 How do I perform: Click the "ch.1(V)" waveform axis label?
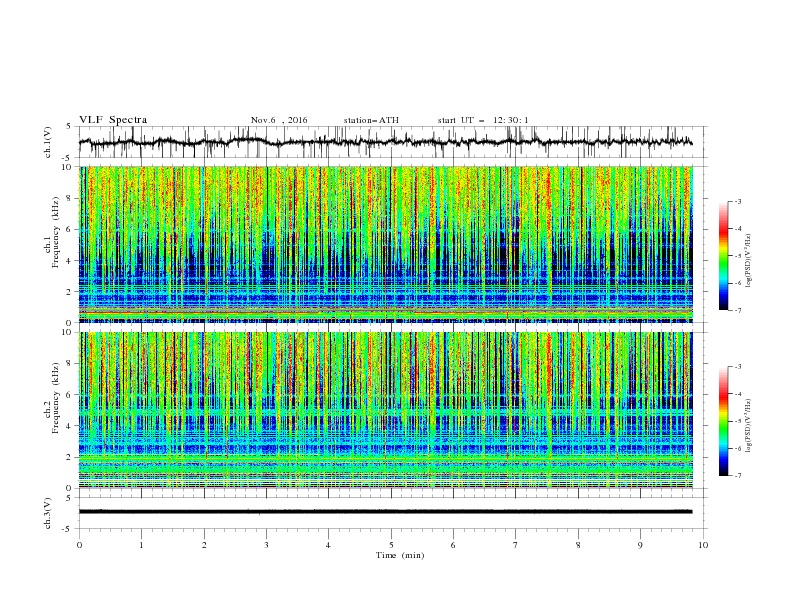coord(48,142)
